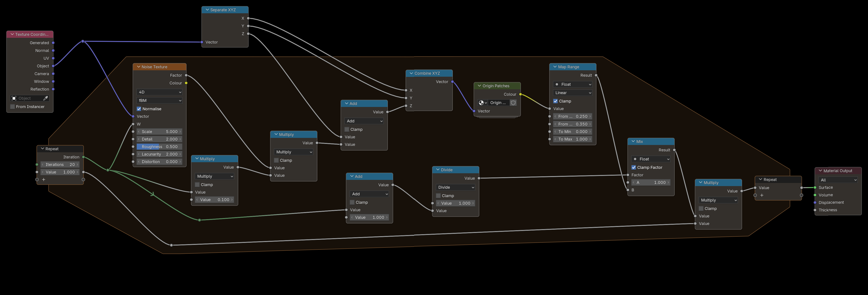Click the Iteration output socket on Repeat node
Screen dimensions: 868x295
click(83, 157)
